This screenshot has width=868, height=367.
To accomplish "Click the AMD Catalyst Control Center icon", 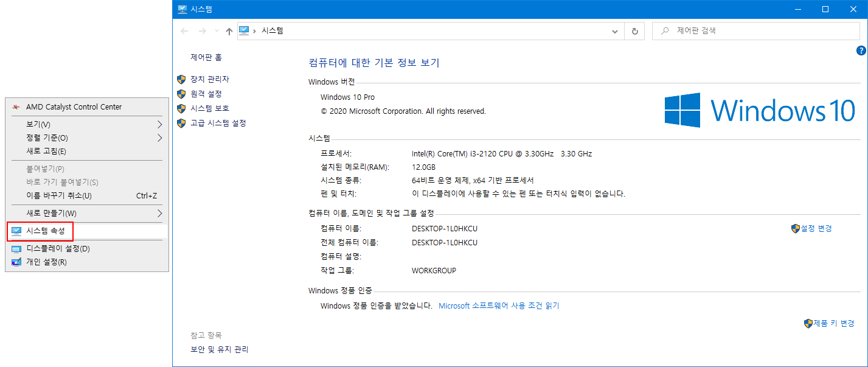I will click(16, 107).
